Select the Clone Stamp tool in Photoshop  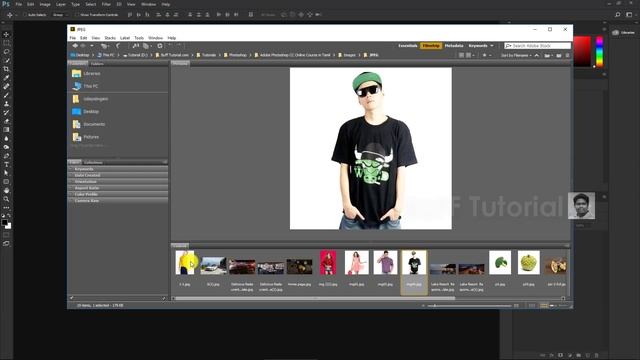(x=6, y=104)
